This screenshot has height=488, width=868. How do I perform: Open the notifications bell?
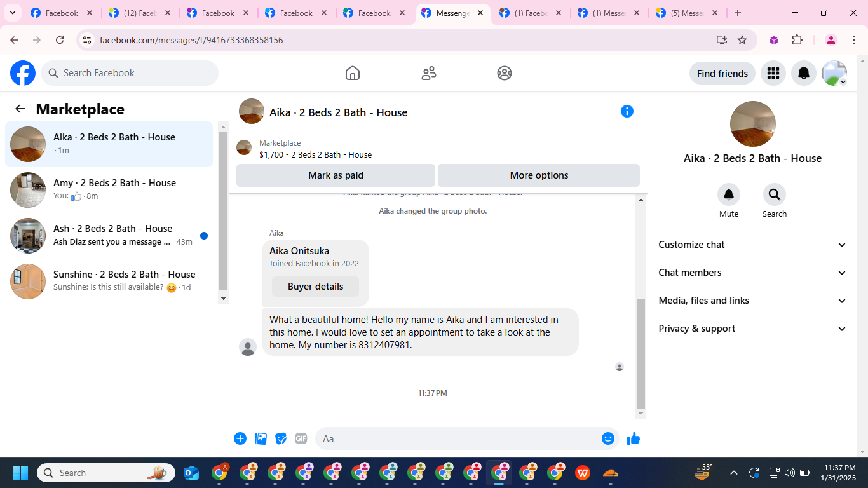[x=804, y=73]
